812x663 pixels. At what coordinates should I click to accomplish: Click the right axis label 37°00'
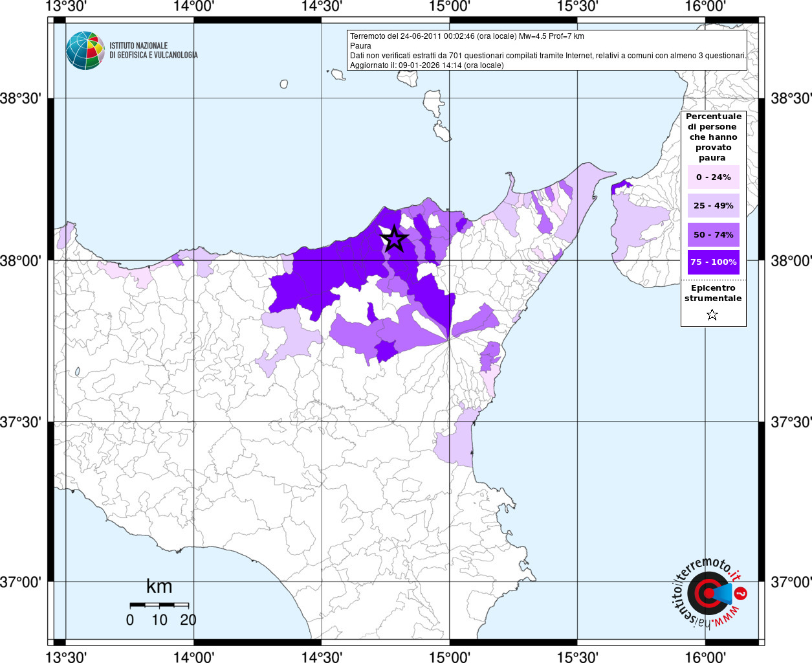pyautogui.click(x=791, y=582)
